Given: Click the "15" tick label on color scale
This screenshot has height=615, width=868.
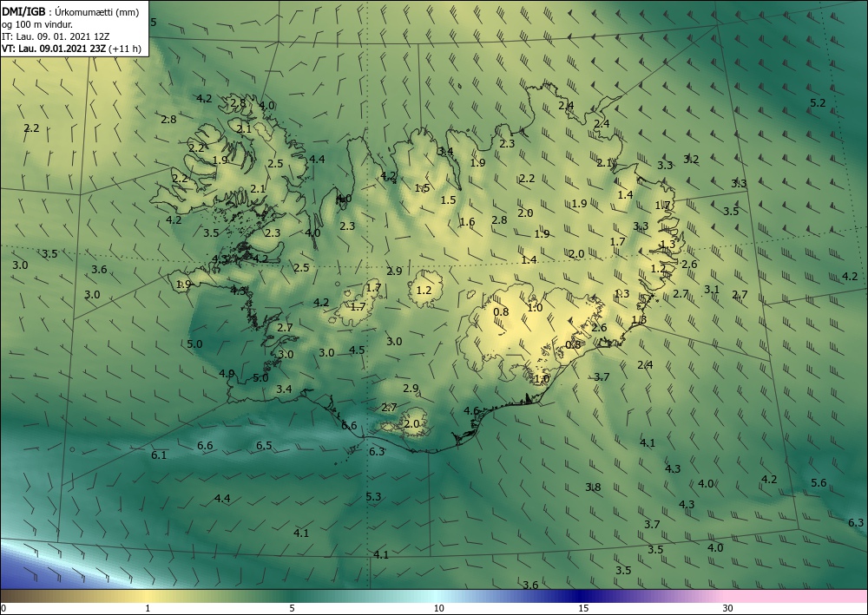Looking at the screenshot, I should (x=583, y=608).
